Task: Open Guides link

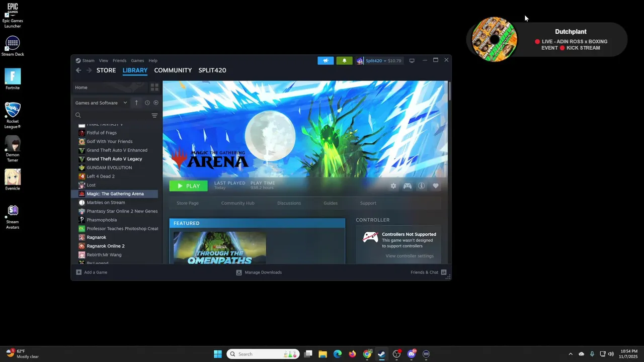Action: click(x=331, y=203)
